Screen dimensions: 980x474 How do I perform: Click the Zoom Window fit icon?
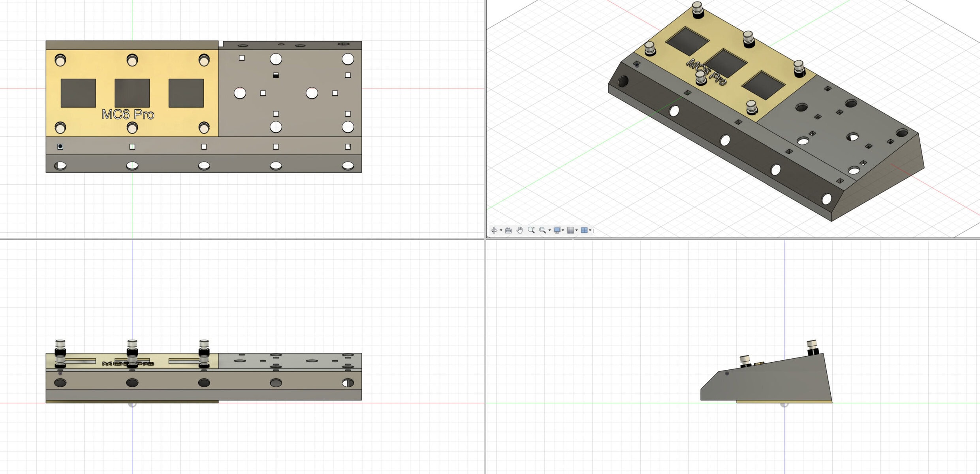[x=543, y=230]
